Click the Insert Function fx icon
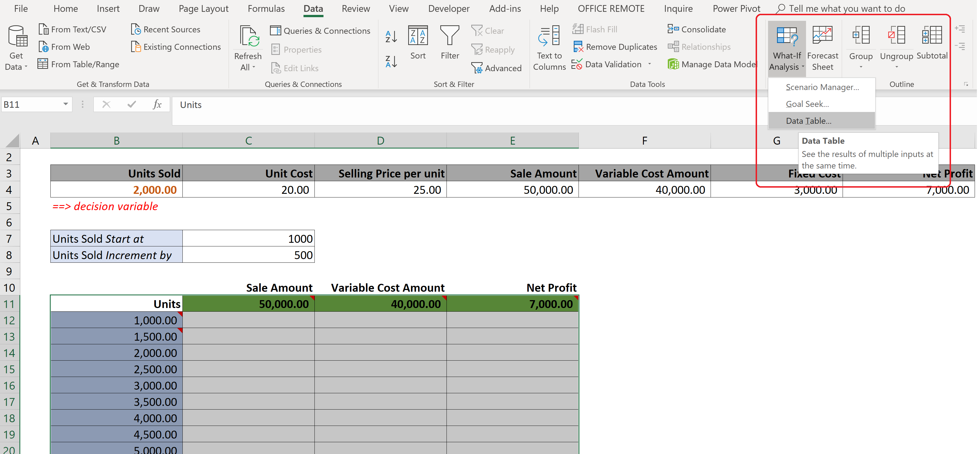The width and height of the screenshot is (980, 454). coord(157,104)
